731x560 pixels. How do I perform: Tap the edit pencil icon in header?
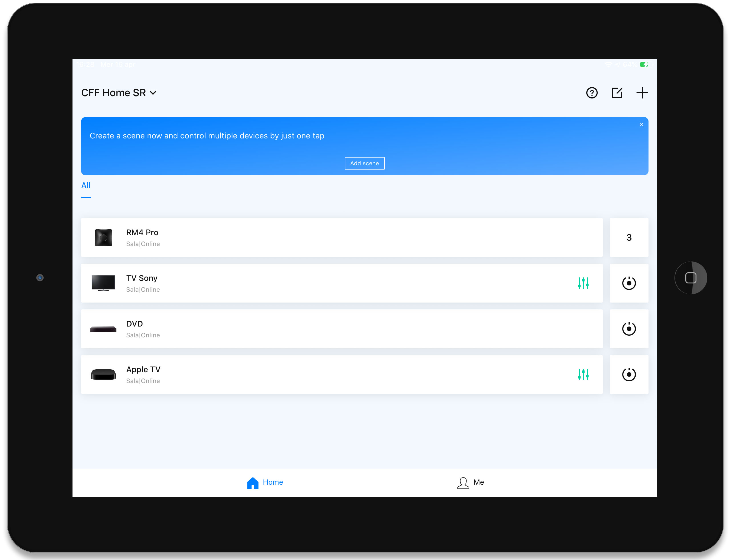(x=617, y=93)
